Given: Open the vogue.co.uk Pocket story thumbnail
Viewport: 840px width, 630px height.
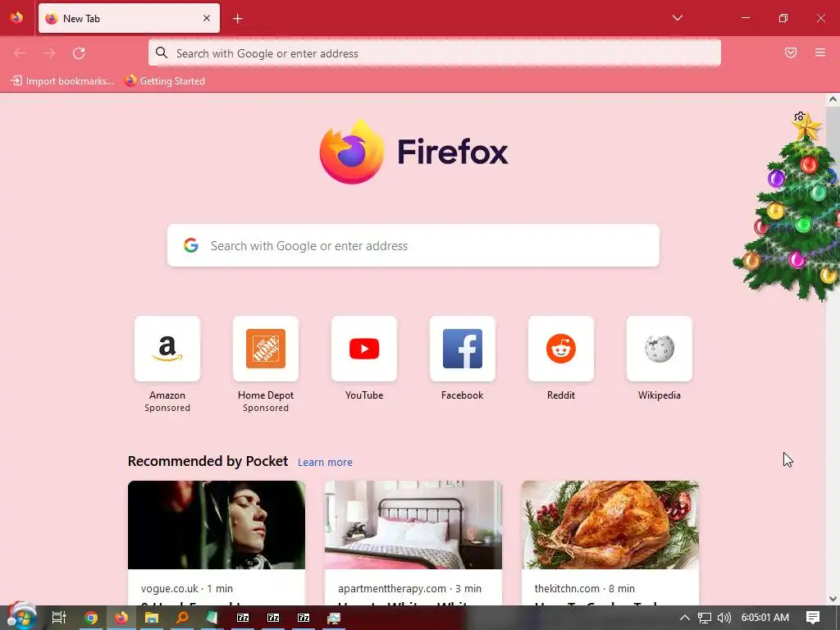Looking at the screenshot, I should [217, 525].
